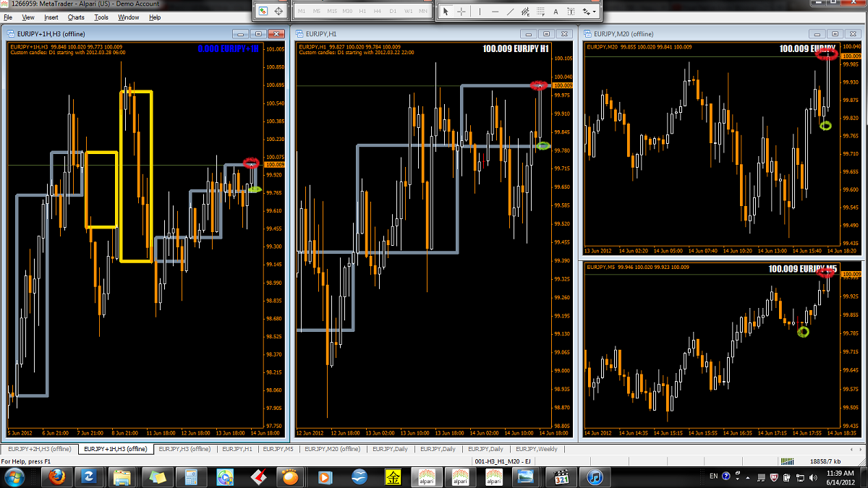Click the EN language indicator in tray
The image size is (868, 488).
[714, 476]
